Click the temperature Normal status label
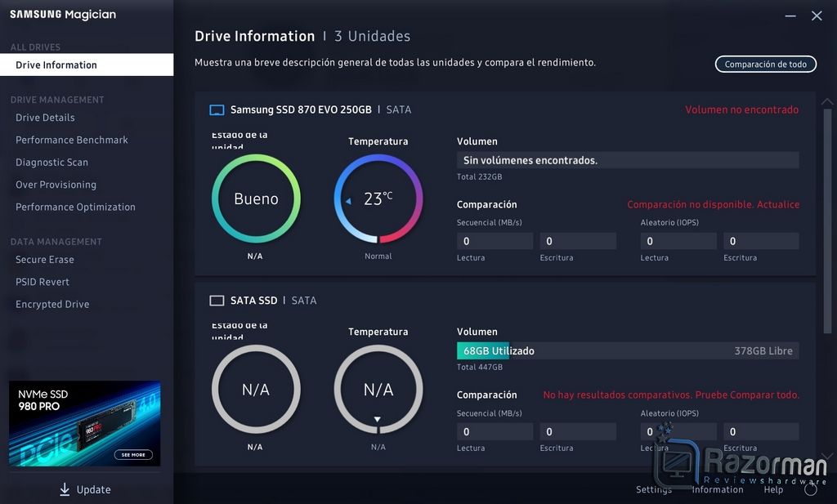The height and width of the screenshot is (504, 837). pos(378,256)
